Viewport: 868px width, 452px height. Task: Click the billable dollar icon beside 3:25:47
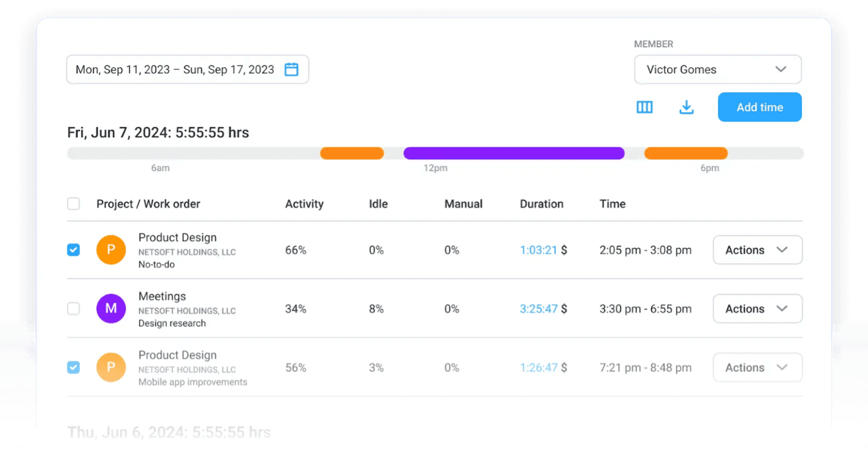564,309
